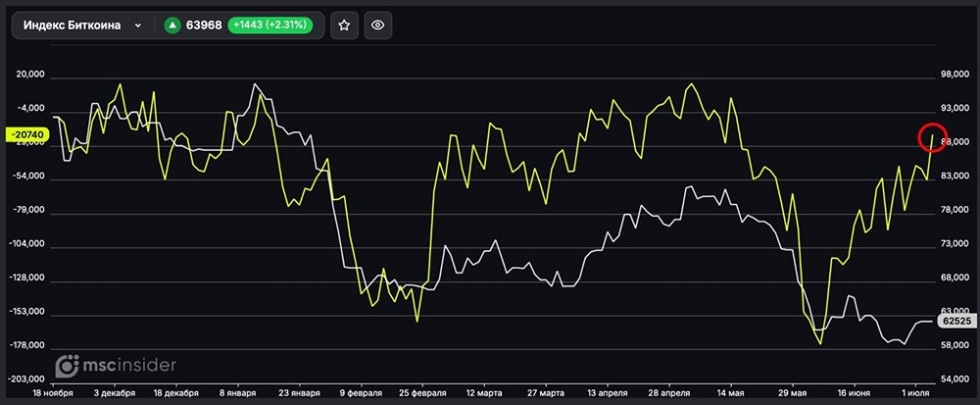Click the 23 января date label
The width and height of the screenshot is (980, 405).
pos(299,394)
